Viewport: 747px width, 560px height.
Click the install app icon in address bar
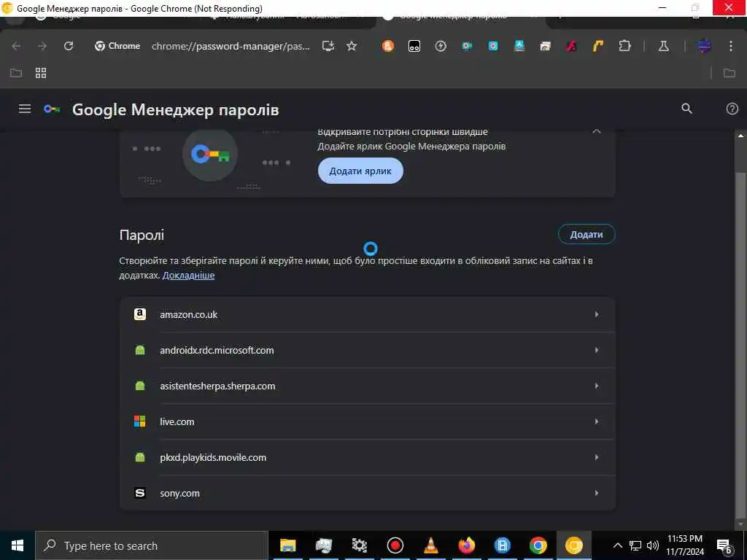pyautogui.click(x=328, y=46)
